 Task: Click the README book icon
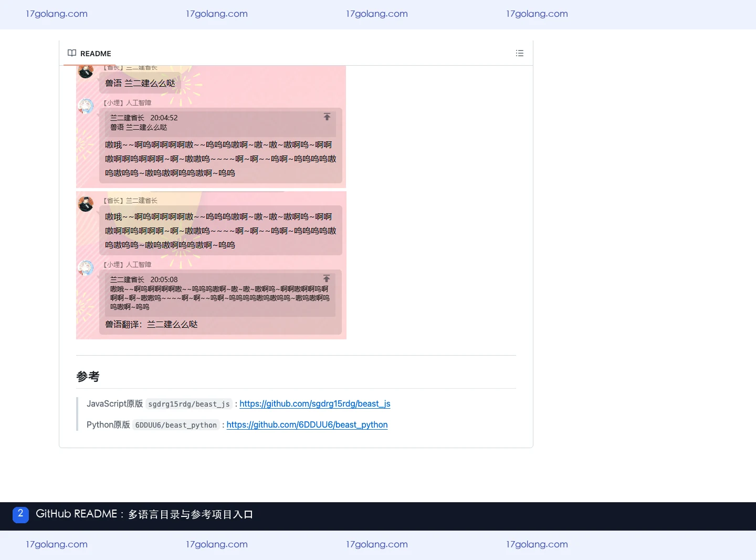coord(72,53)
